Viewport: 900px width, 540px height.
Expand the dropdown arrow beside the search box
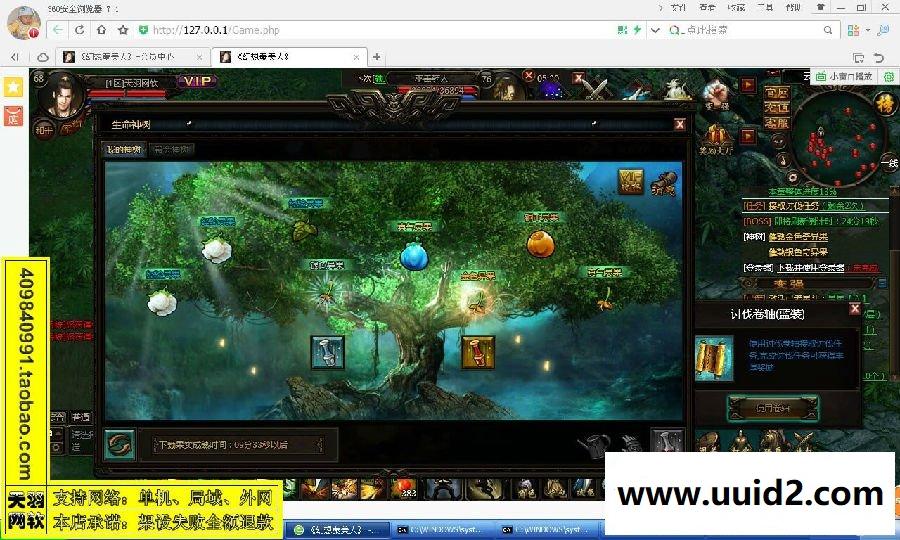655,30
